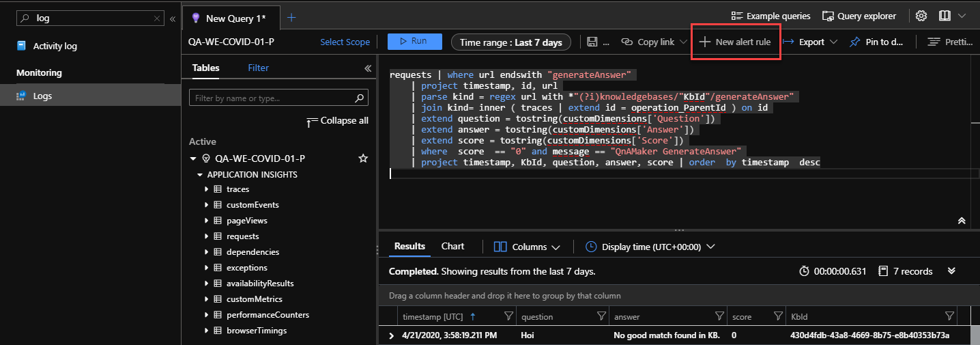Sort by timestamp [UTC] column header
Viewport: 980px width, 345px height.
(433, 317)
